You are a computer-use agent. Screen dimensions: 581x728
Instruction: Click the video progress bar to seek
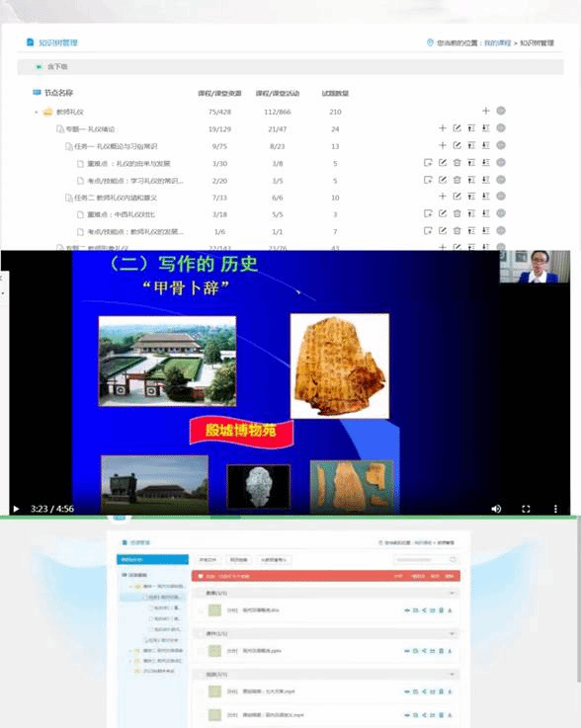pyautogui.click(x=290, y=517)
